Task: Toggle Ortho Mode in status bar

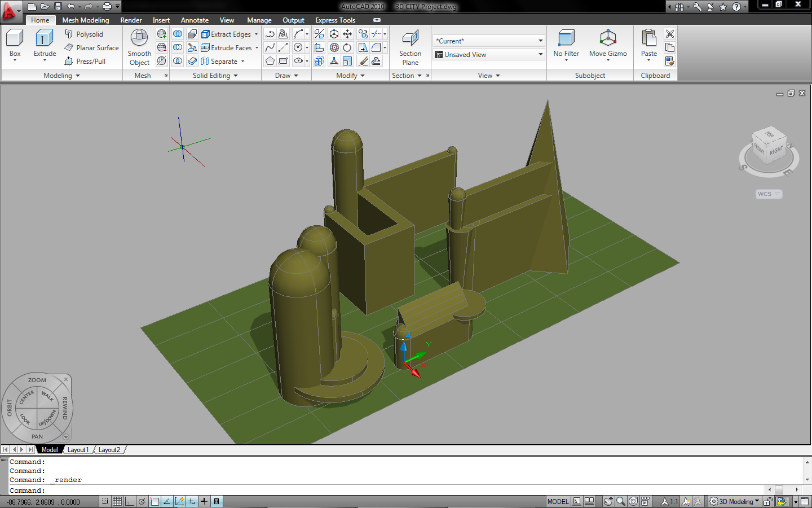Action: tap(130, 501)
